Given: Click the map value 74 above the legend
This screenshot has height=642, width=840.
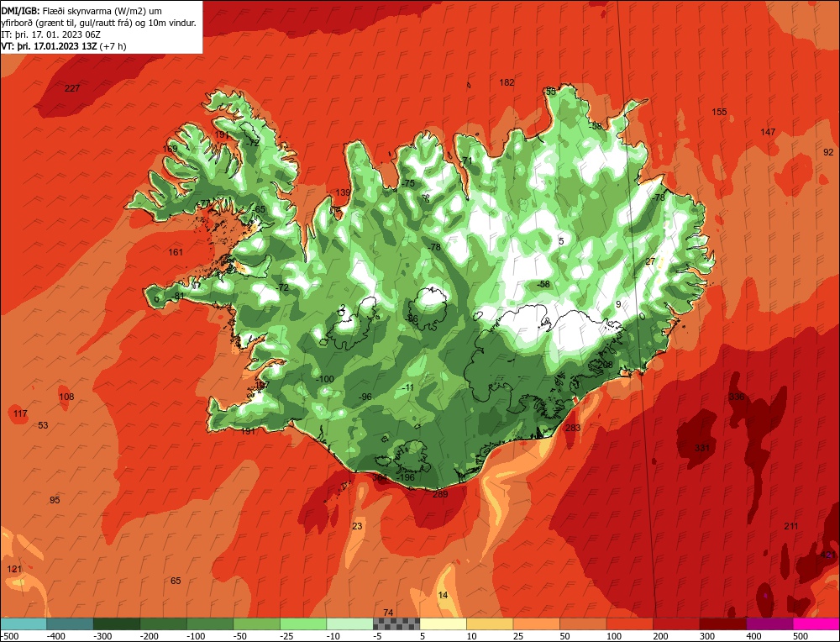Looking at the screenshot, I should point(388,613).
